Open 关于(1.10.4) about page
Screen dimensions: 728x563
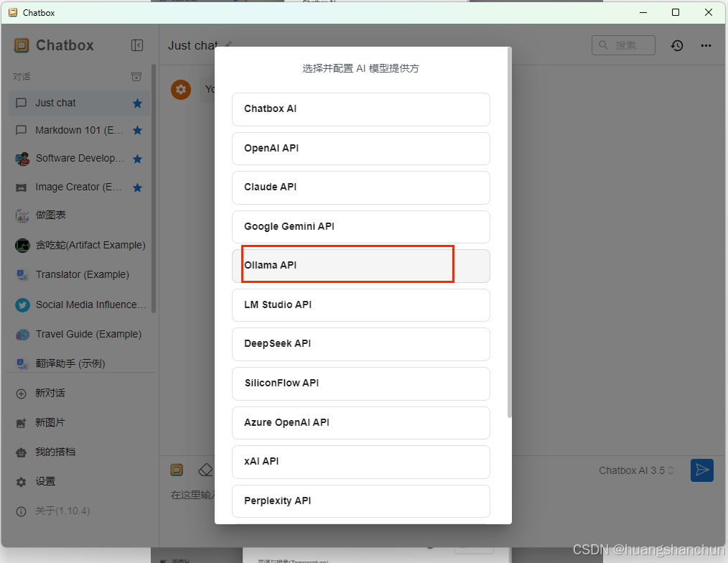pos(79,511)
